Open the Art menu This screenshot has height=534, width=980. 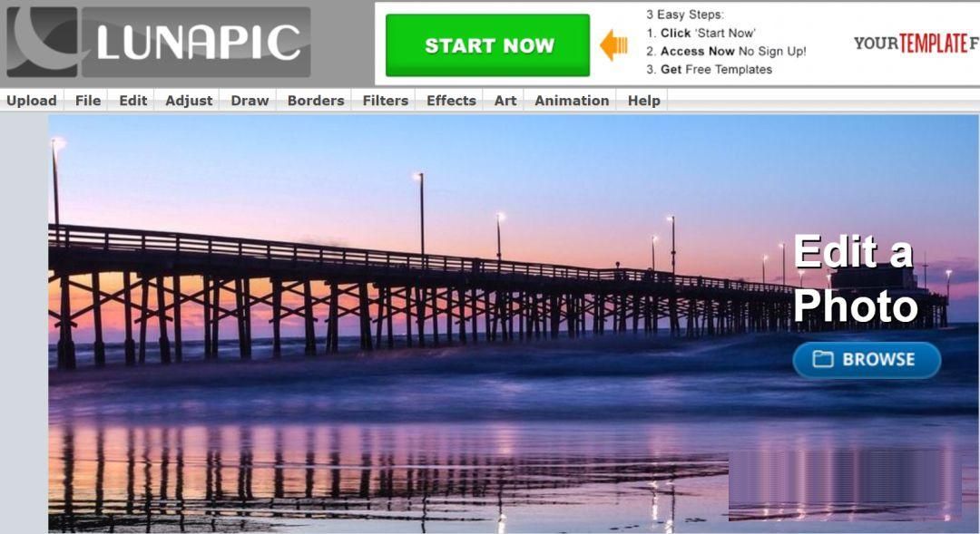pos(505,101)
